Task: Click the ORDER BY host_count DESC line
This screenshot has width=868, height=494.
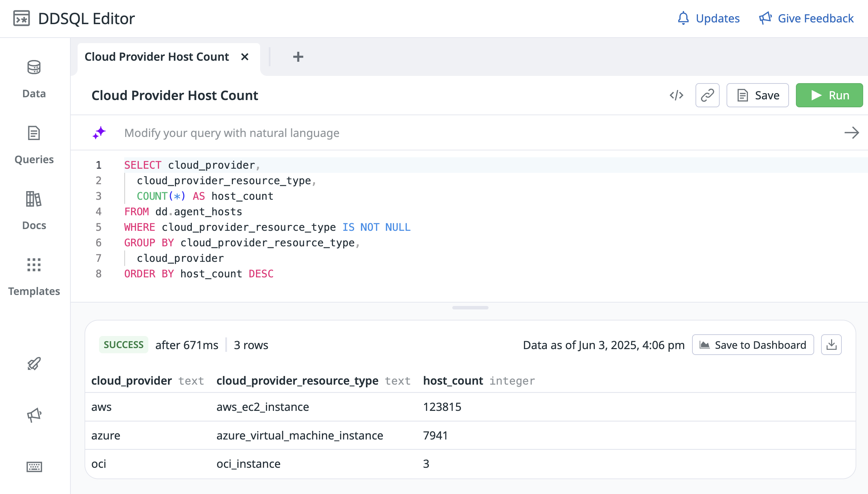Action: coord(199,274)
